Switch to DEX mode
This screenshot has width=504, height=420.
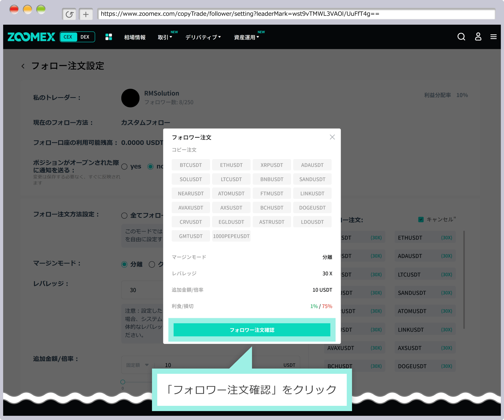coord(85,37)
